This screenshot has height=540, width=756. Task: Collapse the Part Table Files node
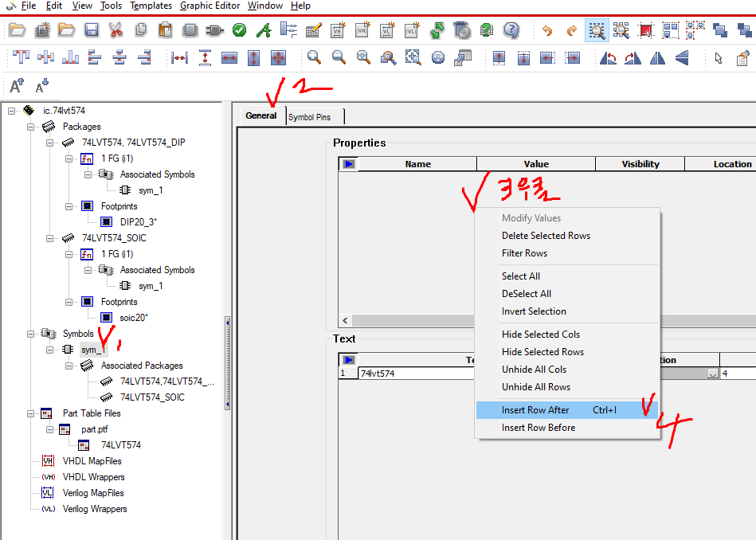point(31,413)
